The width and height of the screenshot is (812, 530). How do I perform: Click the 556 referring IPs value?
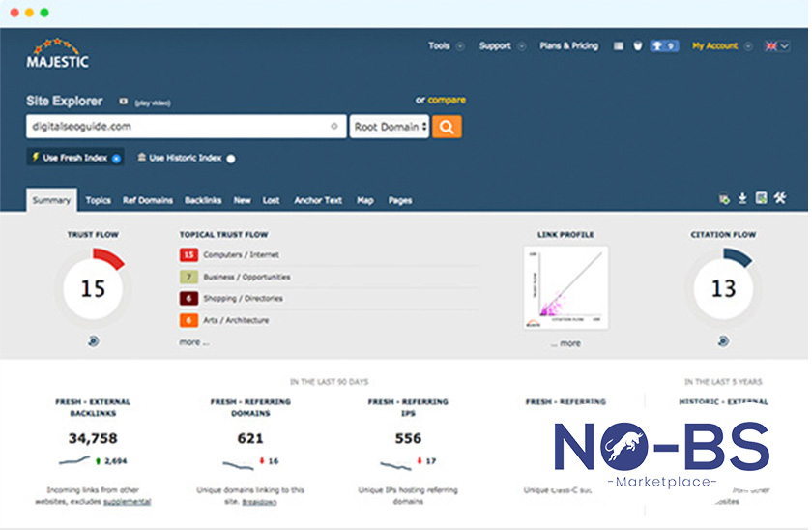coord(408,438)
